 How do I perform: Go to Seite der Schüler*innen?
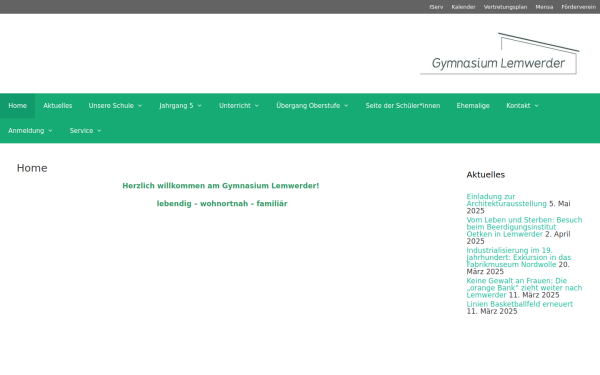(x=403, y=106)
